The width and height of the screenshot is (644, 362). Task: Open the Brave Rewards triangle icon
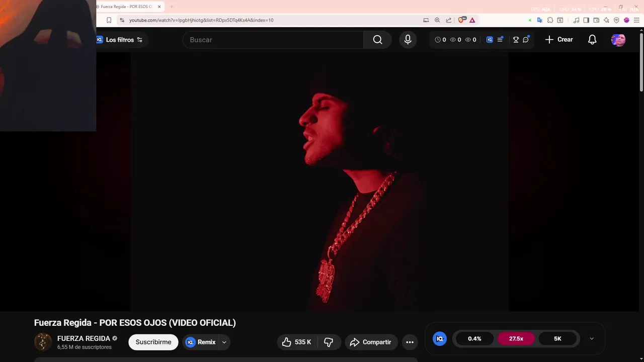(472, 20)
